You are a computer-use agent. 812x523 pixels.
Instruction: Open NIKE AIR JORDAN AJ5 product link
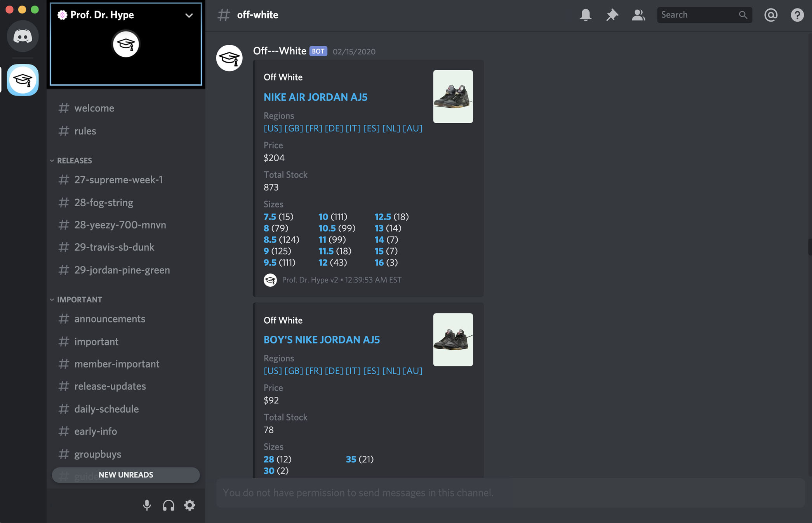tap(315, 97)
